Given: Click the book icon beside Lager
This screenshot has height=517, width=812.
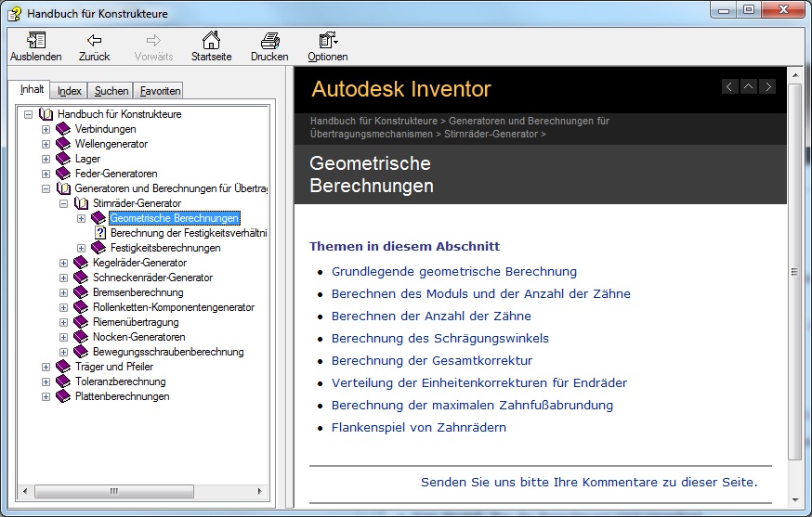Looking at the screenshot, I should point(63,159).
